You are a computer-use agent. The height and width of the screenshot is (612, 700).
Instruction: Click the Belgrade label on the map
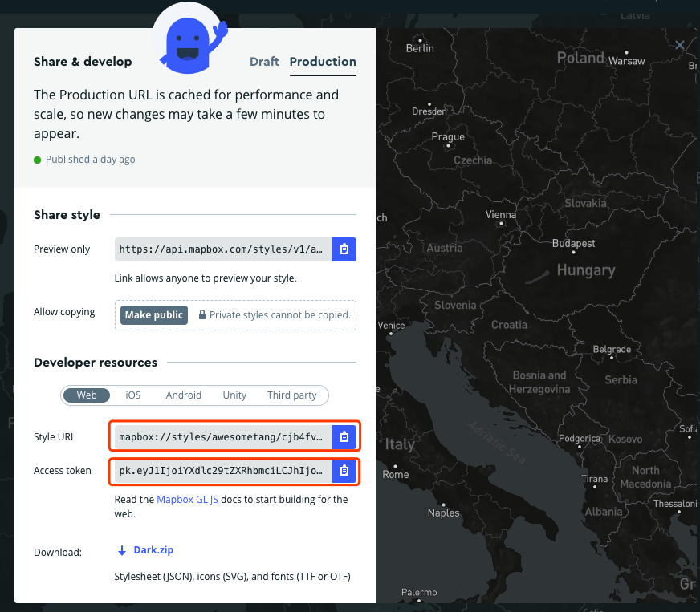click(612, 349)
